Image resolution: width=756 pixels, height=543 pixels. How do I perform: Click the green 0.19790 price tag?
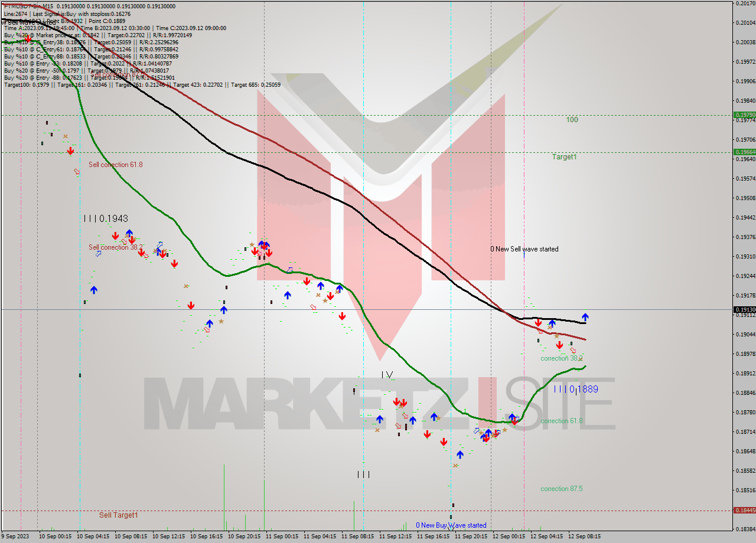[x=744, y=115]
